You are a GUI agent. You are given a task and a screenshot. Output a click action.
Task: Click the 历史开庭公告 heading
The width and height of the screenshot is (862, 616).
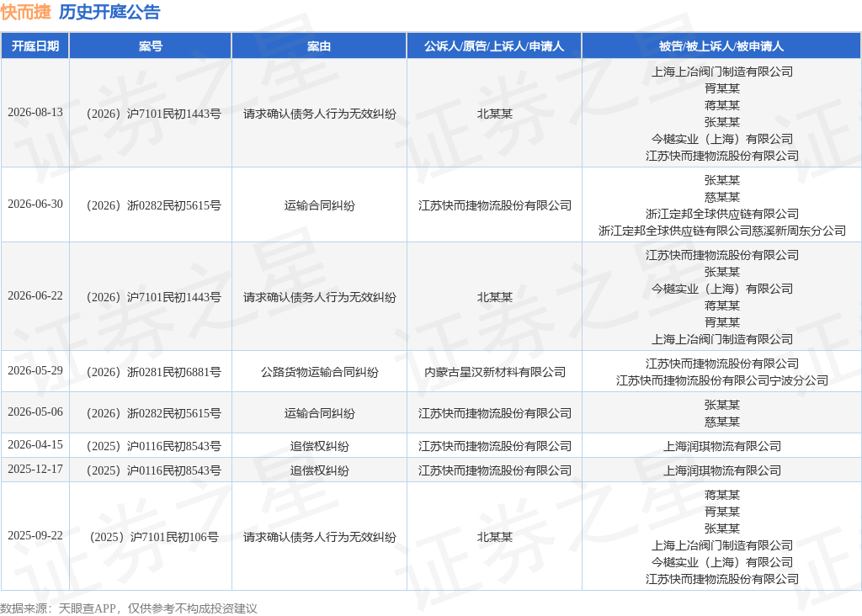(109, 12)
